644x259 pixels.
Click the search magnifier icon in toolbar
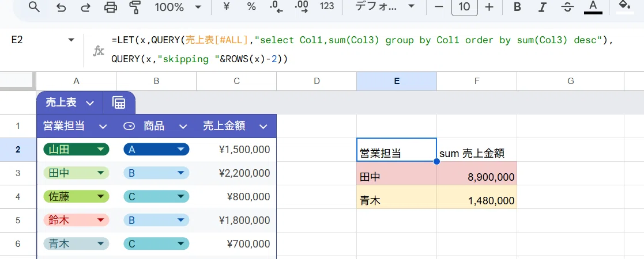34,6
